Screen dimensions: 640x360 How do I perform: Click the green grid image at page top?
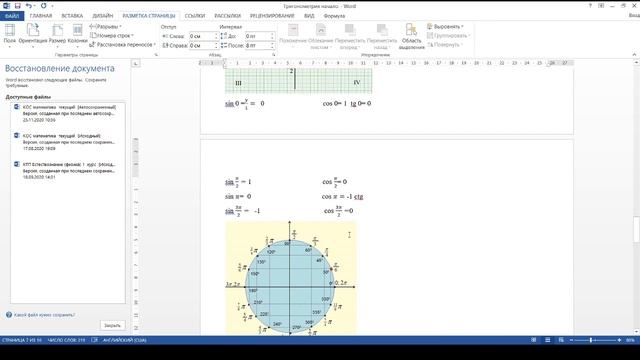(x=298, y=80)
